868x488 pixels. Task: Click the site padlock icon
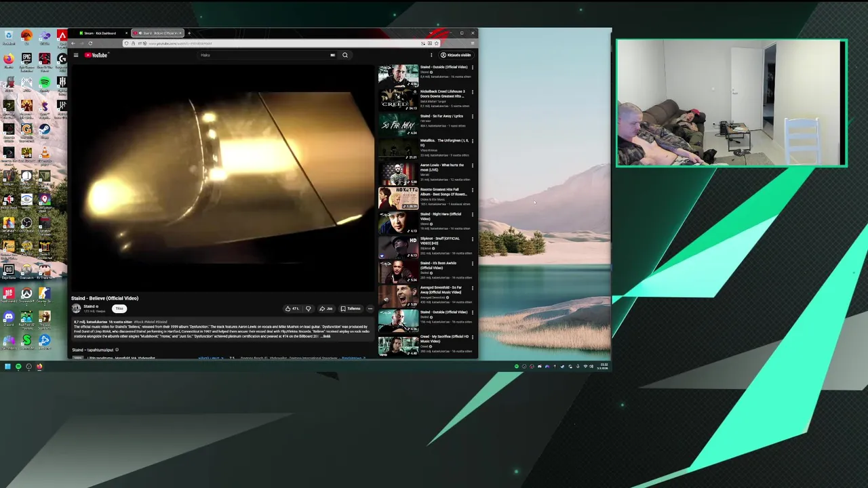[x=133, y=43]
